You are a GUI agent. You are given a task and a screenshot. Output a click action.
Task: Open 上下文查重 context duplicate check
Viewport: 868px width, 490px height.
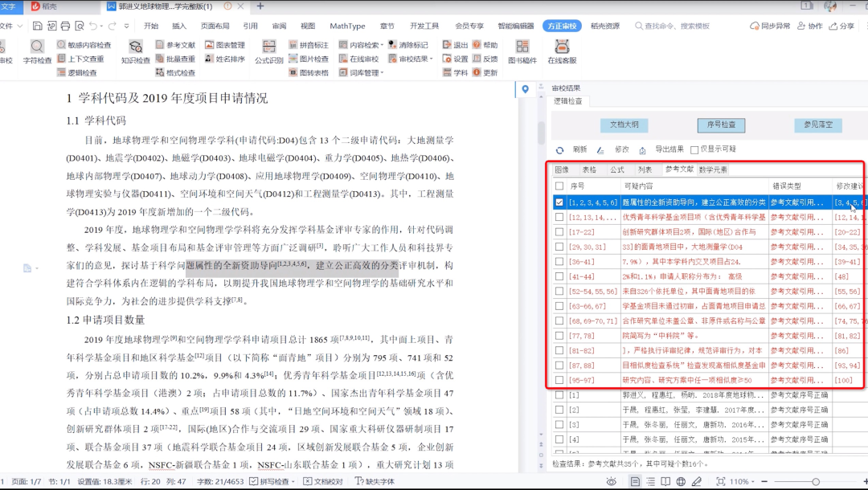point(80,59)
